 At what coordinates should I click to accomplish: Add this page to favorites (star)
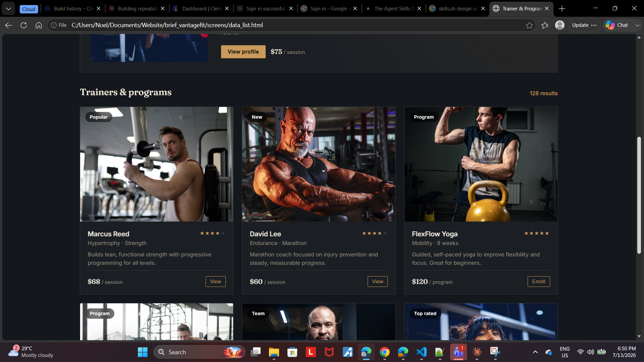pos(529,25)
